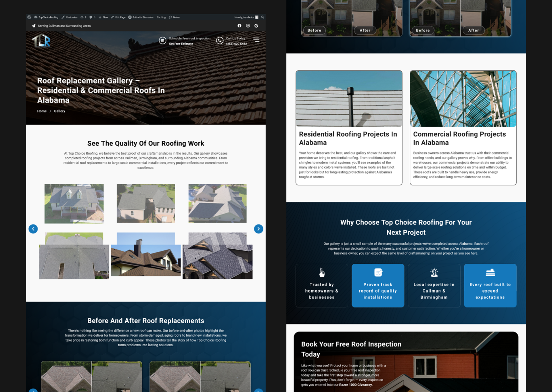Select Proven track record feature card
Screen dimensions: 552x392
pyautogui.click(x=378, y=285)
